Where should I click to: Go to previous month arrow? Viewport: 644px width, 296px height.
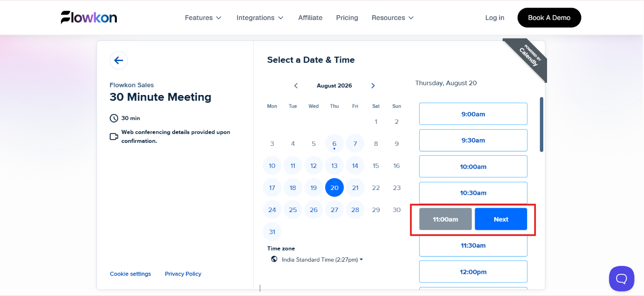(x=296, y=86)
